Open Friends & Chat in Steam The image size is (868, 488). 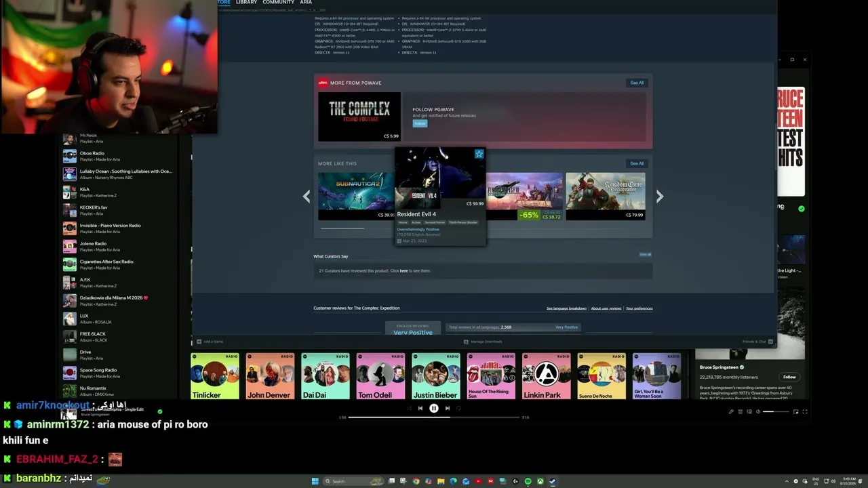(757, 342)
